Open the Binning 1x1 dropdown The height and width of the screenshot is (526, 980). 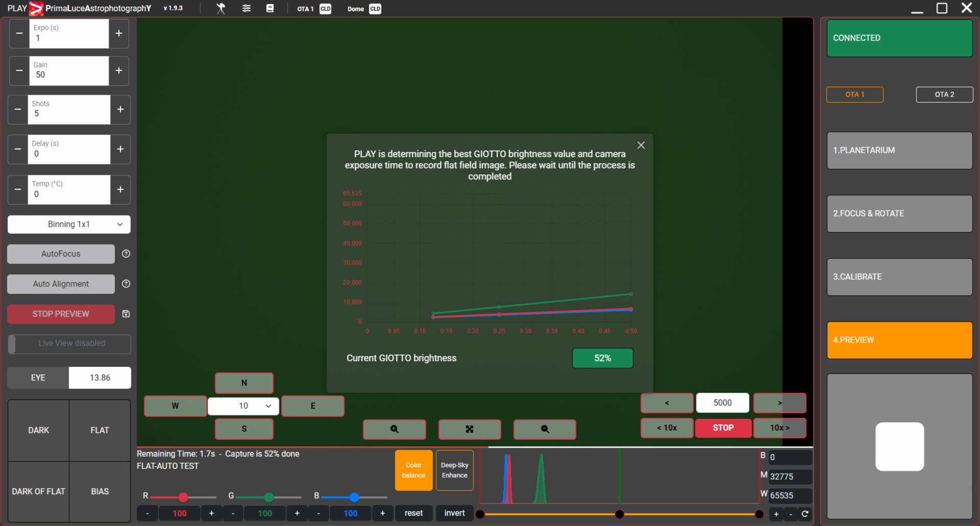click(69, 224)
